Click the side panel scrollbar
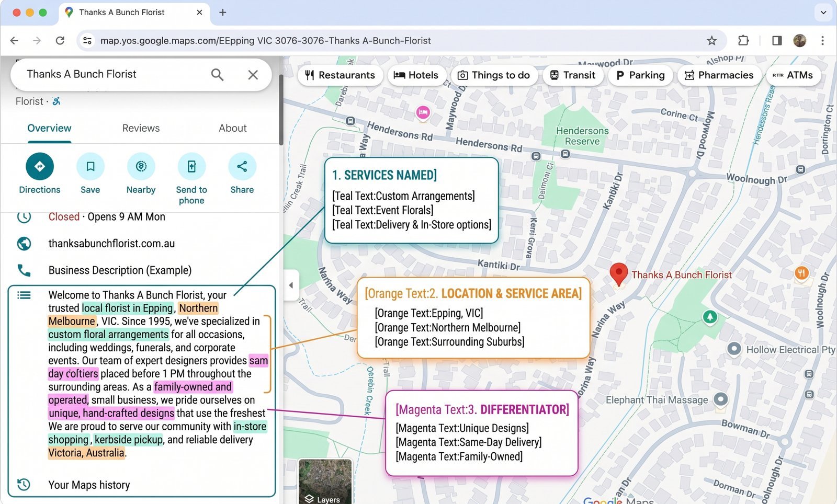The image size is (837, 504). [x=281, y=110]
